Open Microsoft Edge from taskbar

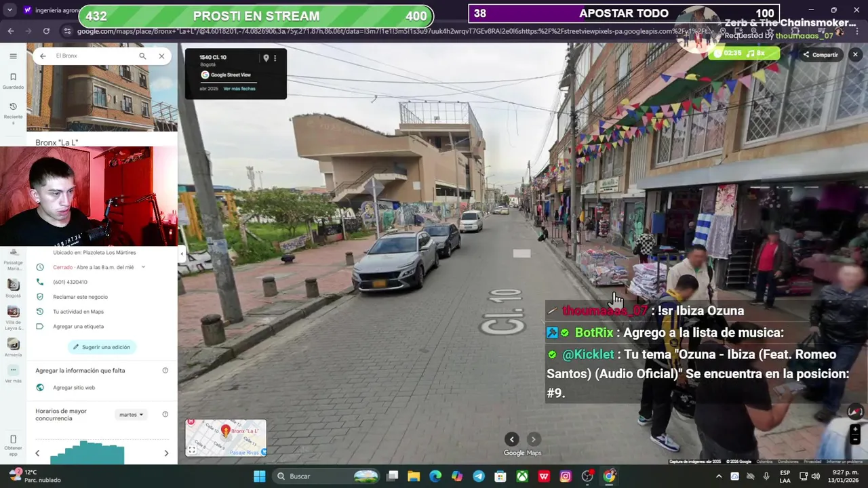435,476
